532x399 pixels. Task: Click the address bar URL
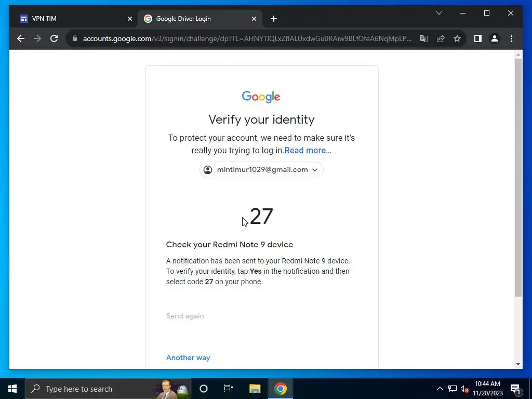pyautogui.click(x=247, y=38)
